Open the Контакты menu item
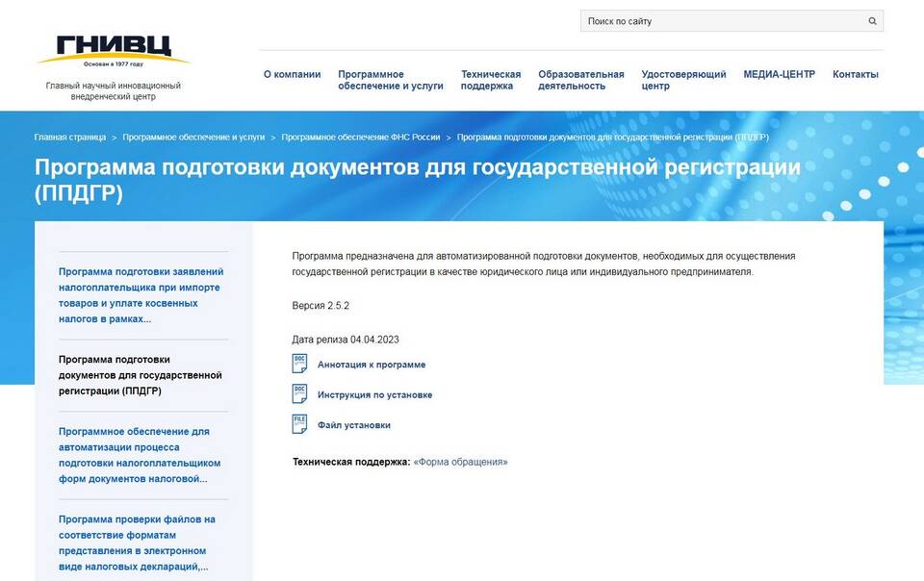Viewport: 924px width, 581px height. click(x=855, y=74)
